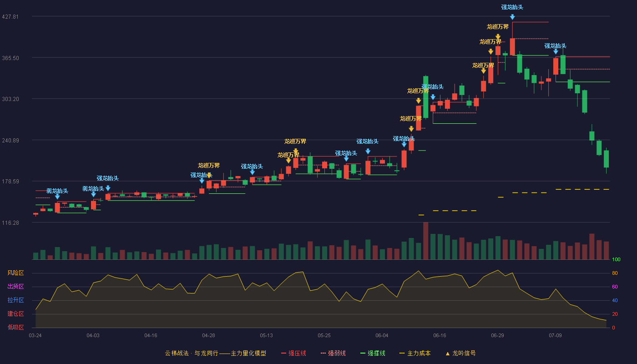Toggle the 龙吟信号 legend entry

[460, 353]
